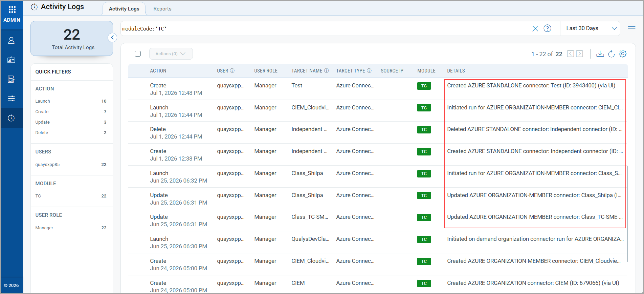Filter by TC module
Screen dimensions: 644x294
71,196
